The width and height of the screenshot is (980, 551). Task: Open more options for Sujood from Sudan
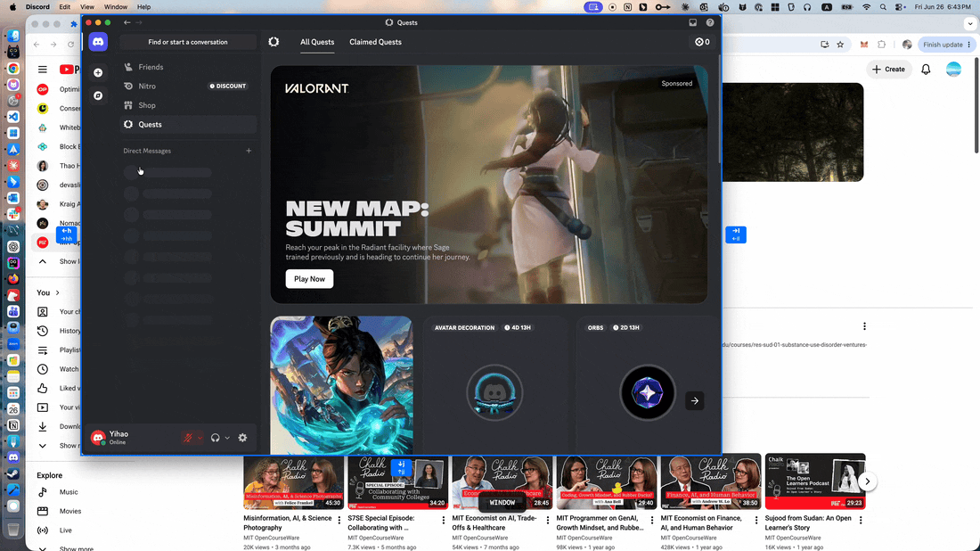(x=861, y=521)
